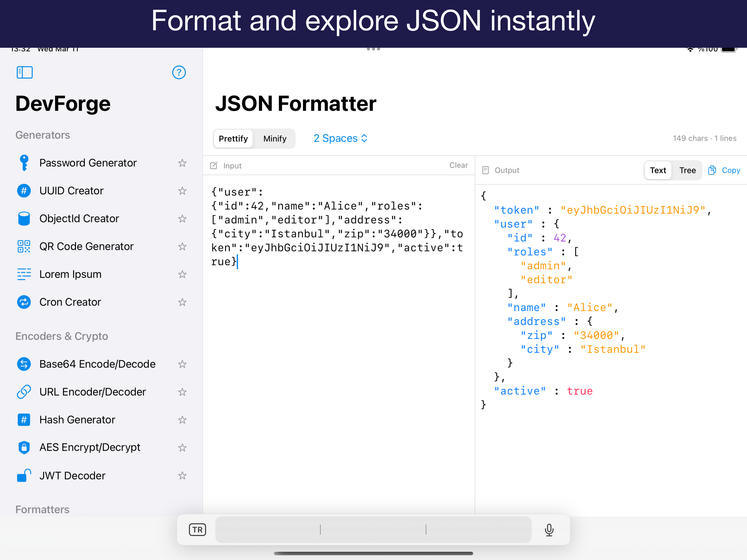Image resolution: width=747 pixels, height=560 pixels.
Task: Open JWT Decoder tool
Action: click(x=101, y=475)
